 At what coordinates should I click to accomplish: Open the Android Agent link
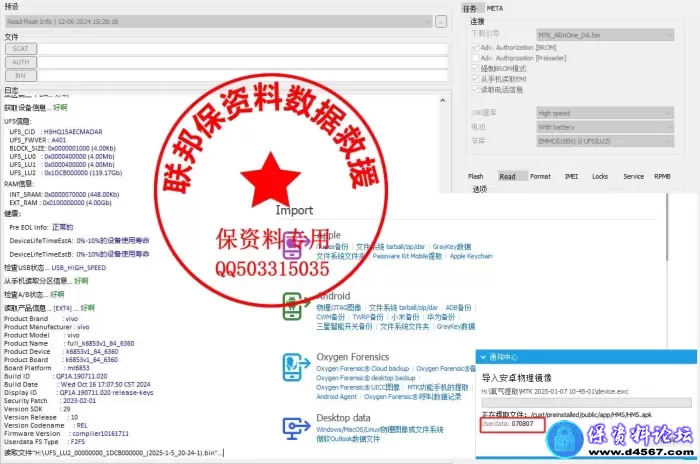337,397
